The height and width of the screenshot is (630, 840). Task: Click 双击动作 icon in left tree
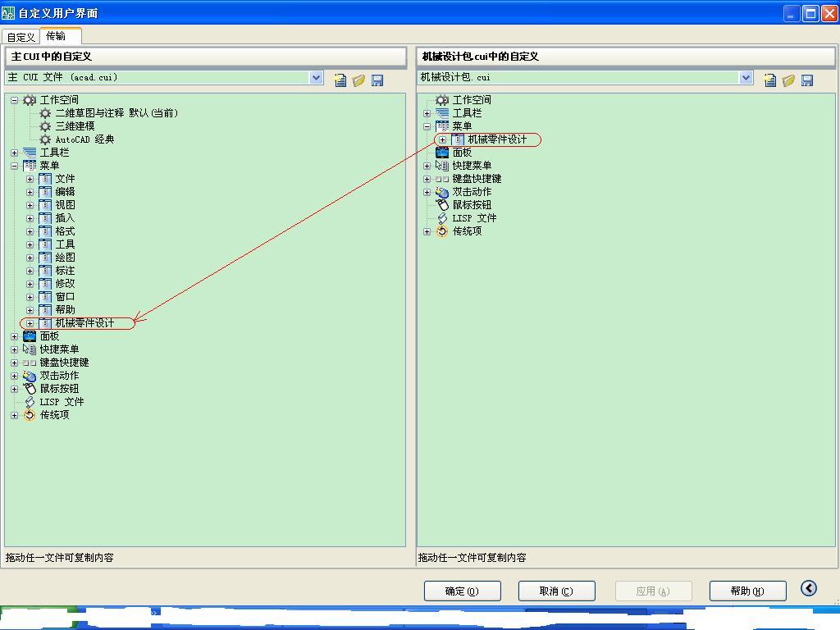[30, 376]
